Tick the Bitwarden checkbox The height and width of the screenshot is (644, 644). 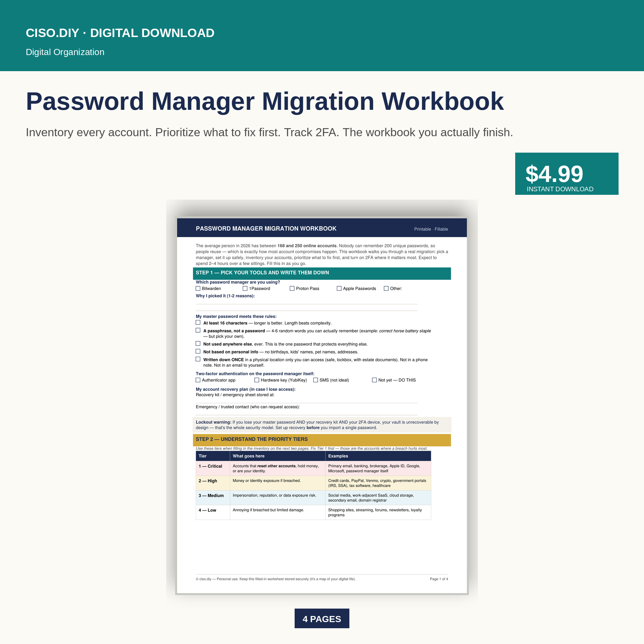[198, 288]
